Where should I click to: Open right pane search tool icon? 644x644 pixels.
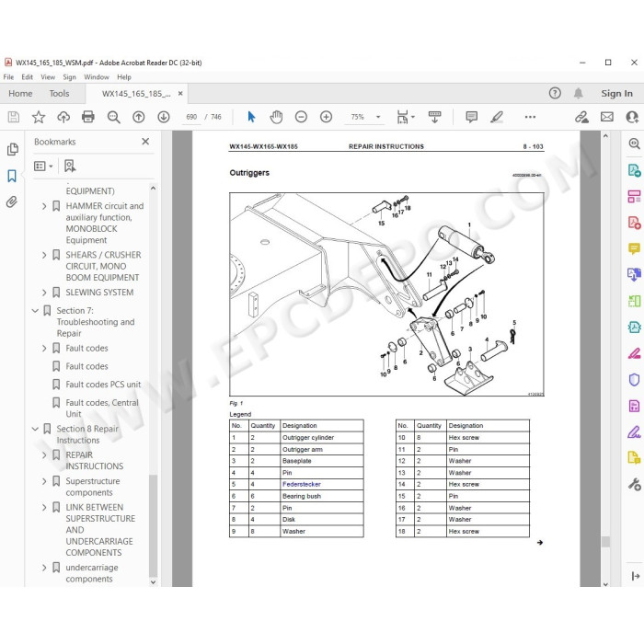[x=634, y=144]
